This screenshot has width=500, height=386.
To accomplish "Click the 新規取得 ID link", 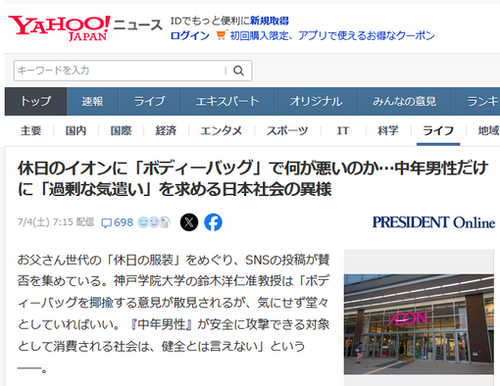I will [x=269, y=21].
